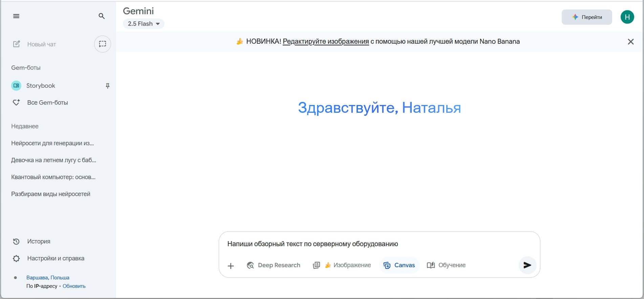Enable Обучение learning mode
This screenshot has width=644, height=299.
(x=446, y=265)
